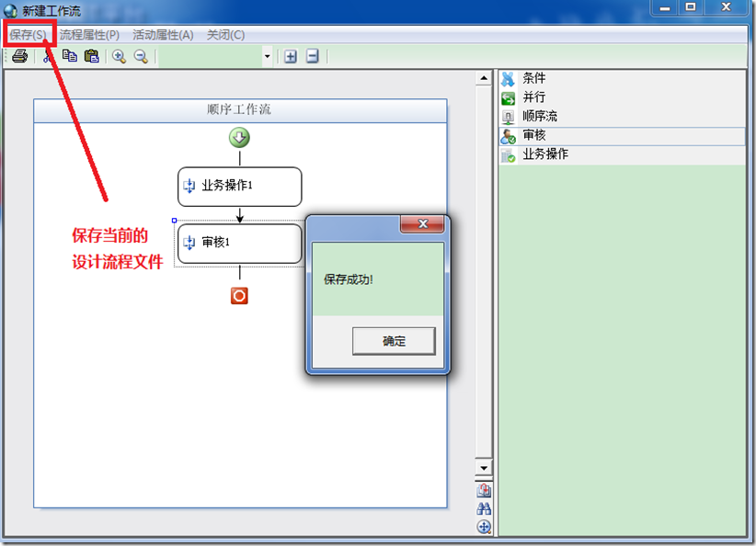This screenshot has height=546, width=756.
Task: Select the 条件 activity in toolbox
Action: [622, 78]
